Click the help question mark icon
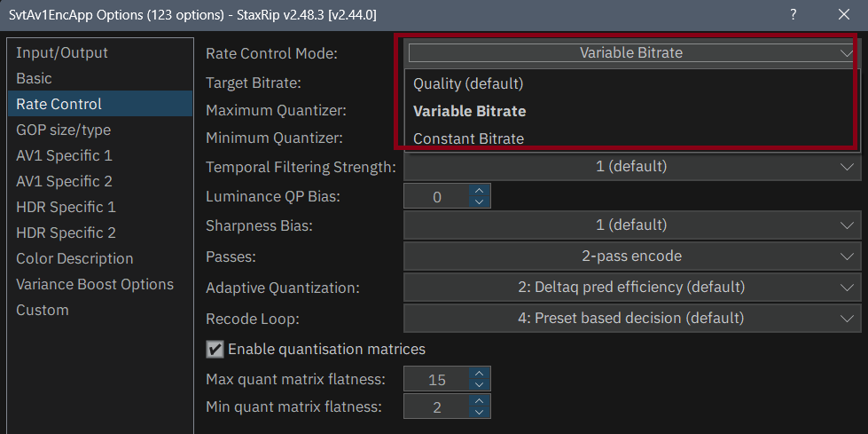The height and width of the screenshot is (434, 868). pyautogui.click(x=793, y=14)
